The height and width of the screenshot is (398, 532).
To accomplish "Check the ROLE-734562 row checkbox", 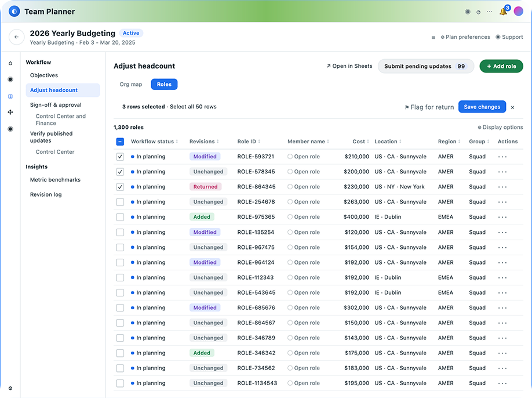I will coord(120,368).
